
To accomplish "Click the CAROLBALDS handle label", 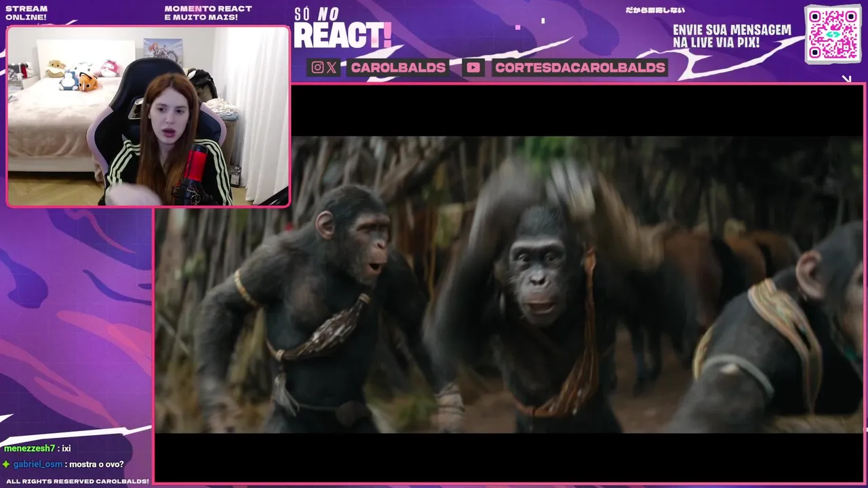I will (x=398, y=67).
